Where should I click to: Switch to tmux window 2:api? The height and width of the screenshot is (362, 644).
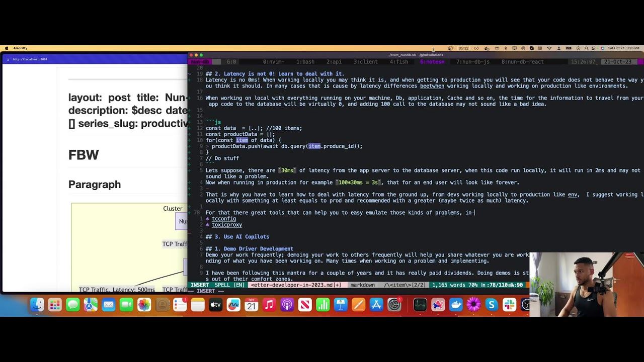tap(334, 62)
